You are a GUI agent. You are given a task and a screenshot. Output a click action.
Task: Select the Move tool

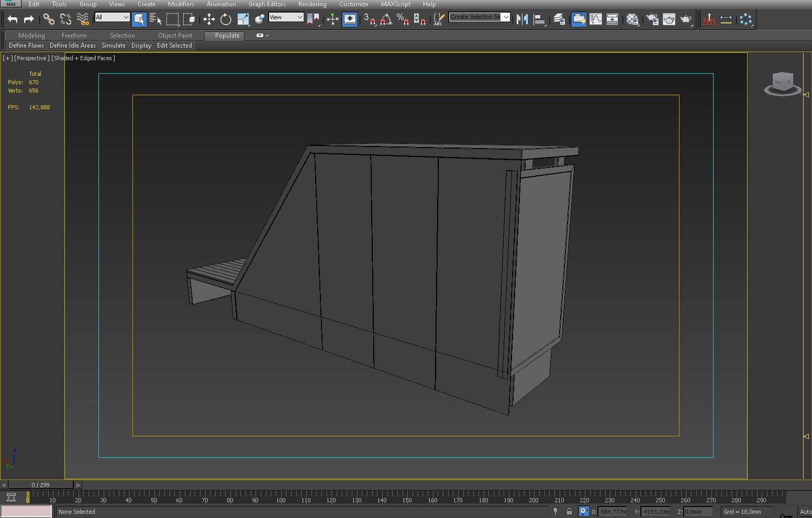209,19
